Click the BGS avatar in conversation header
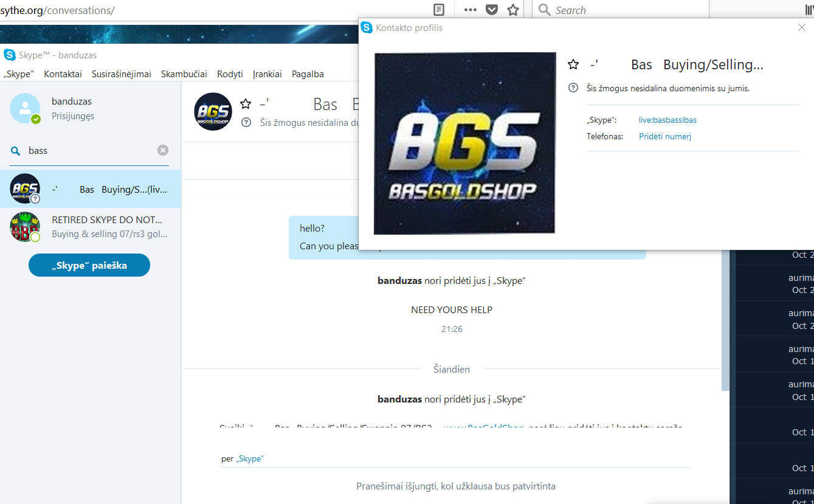 pyautogui.click(x=213, y=111)
